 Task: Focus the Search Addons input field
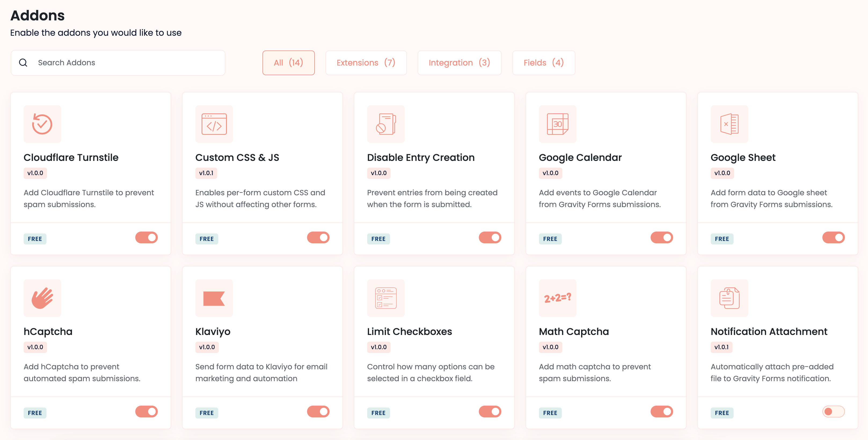[x=128, y=63]
